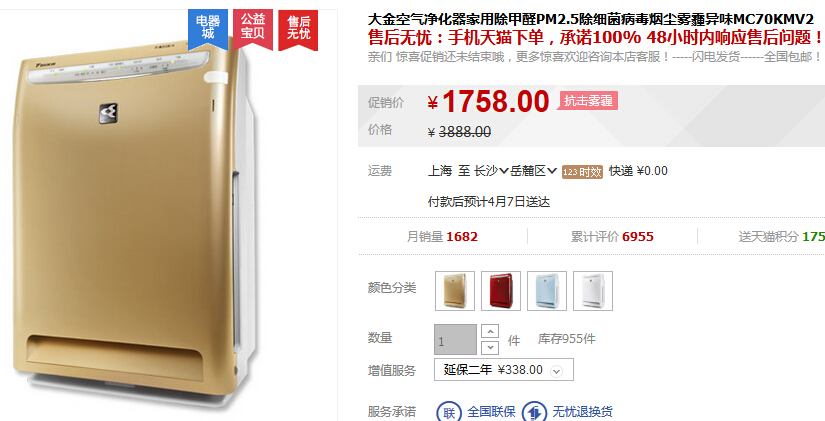Select the white purifier color option
Screen dimensions: 825x421
[593, 291]
